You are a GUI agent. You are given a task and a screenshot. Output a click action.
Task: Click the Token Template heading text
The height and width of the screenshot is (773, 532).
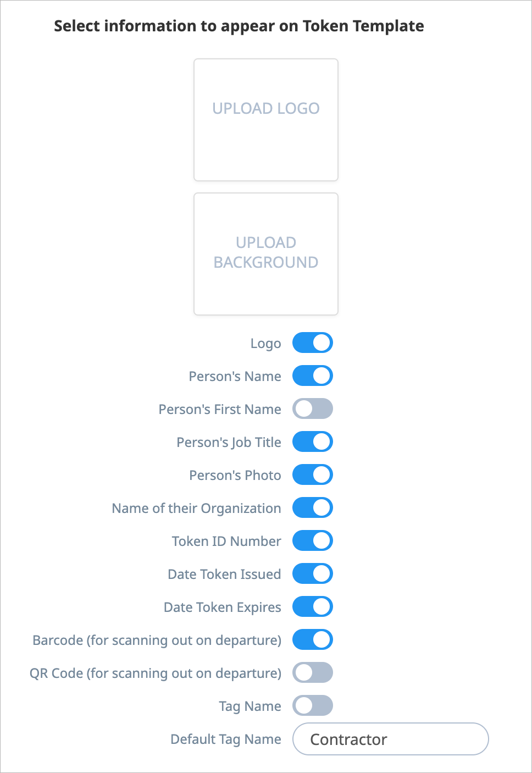coord(239,26)
